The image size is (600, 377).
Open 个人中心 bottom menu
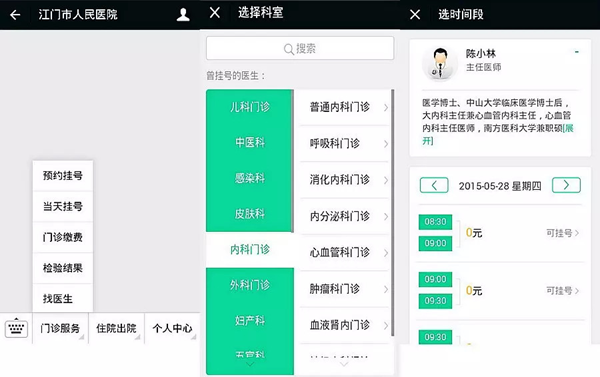point(172,328)
